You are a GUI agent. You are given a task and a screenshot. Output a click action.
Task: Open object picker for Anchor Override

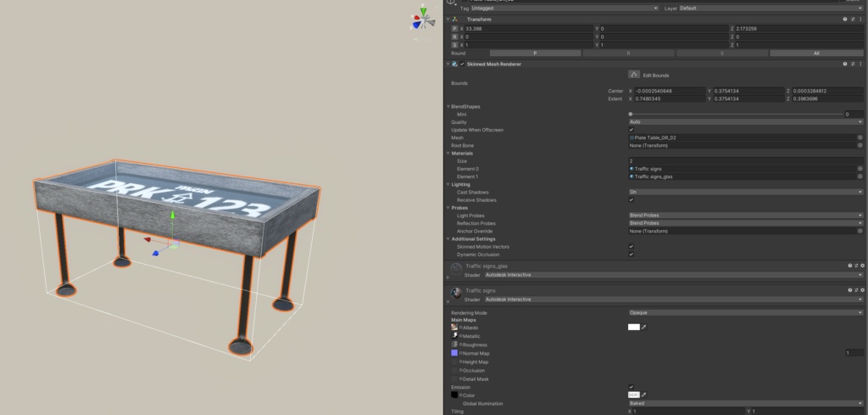860,231
